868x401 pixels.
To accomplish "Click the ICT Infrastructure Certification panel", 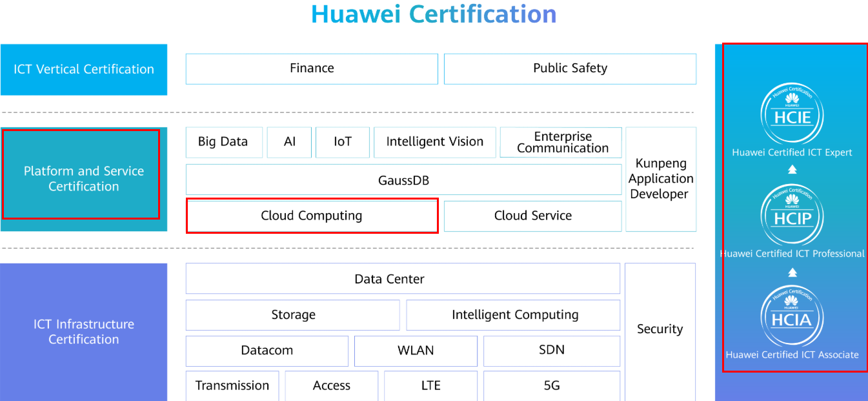I will point(83,331).
